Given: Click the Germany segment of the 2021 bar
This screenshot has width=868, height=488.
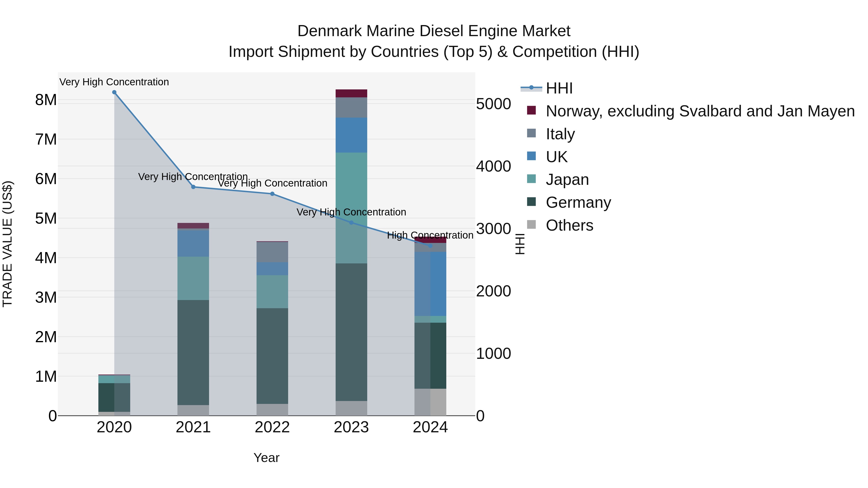Looking at the screenshot, I should [x=193, y=353].
